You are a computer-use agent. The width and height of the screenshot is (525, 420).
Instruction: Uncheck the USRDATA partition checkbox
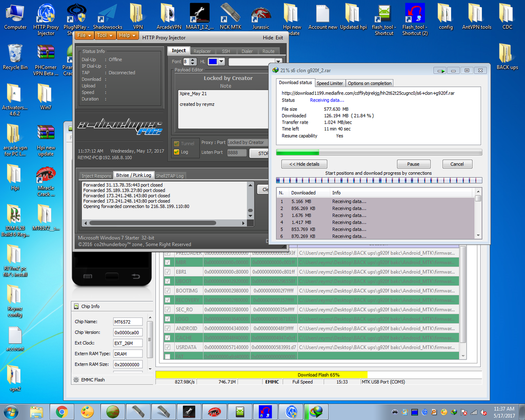point(167,347)
